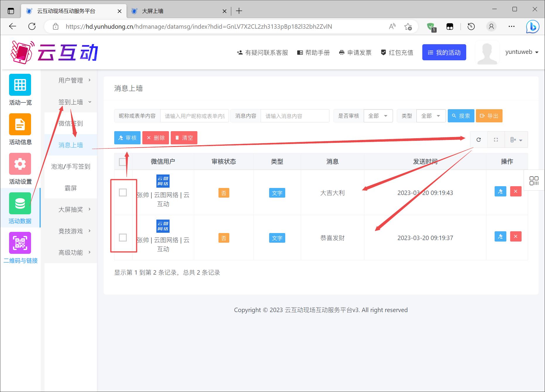Focus the 消息内容 input field
This screenshot has height=392, width=545.
tap(295, 116)
